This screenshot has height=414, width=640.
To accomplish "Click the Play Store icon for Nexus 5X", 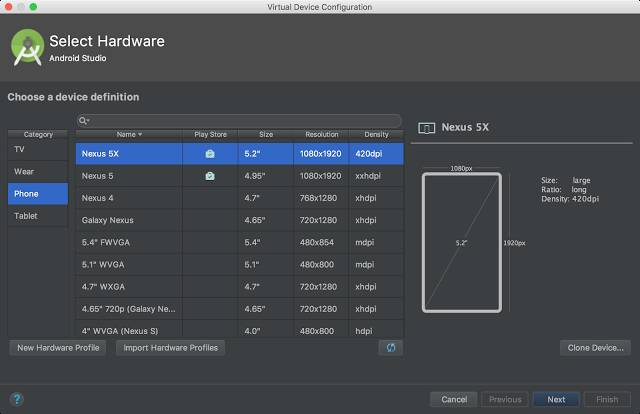I will coord(210,154).
